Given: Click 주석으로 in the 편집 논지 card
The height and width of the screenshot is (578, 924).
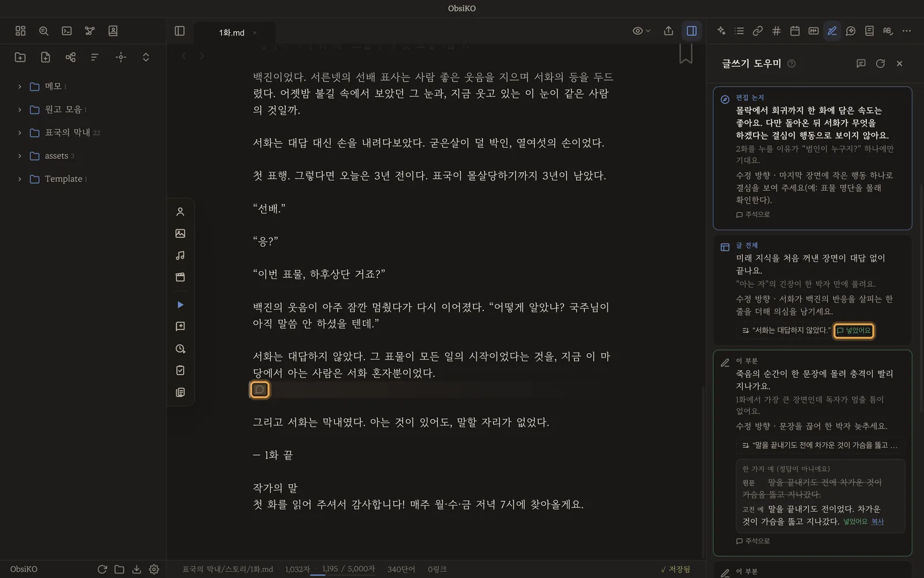Looking at the screenshot, I should (753, 214).
